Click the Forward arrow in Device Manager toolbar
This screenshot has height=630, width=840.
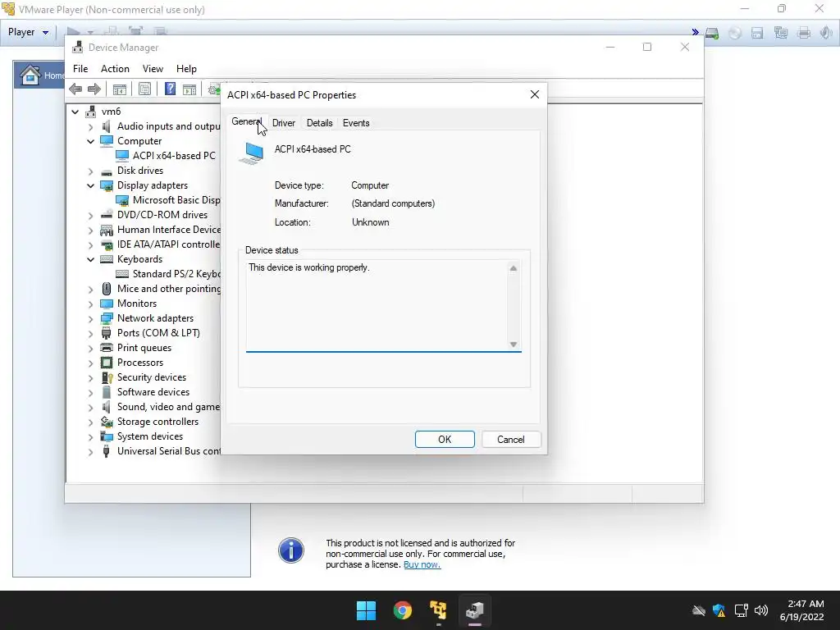point(94,89)
